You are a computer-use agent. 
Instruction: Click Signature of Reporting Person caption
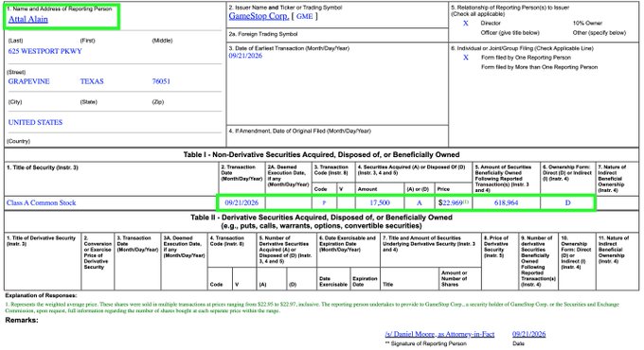click(x=425, y=343)
